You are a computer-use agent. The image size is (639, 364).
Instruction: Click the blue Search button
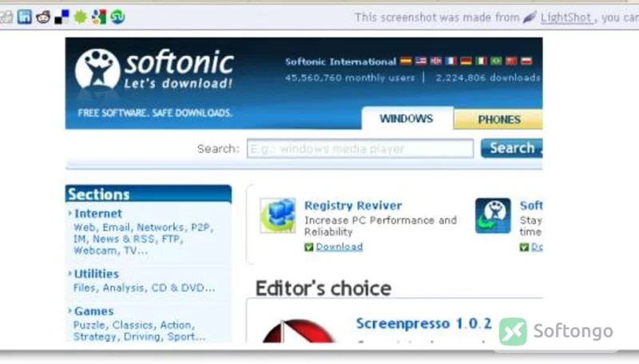(x=512, y=148)
